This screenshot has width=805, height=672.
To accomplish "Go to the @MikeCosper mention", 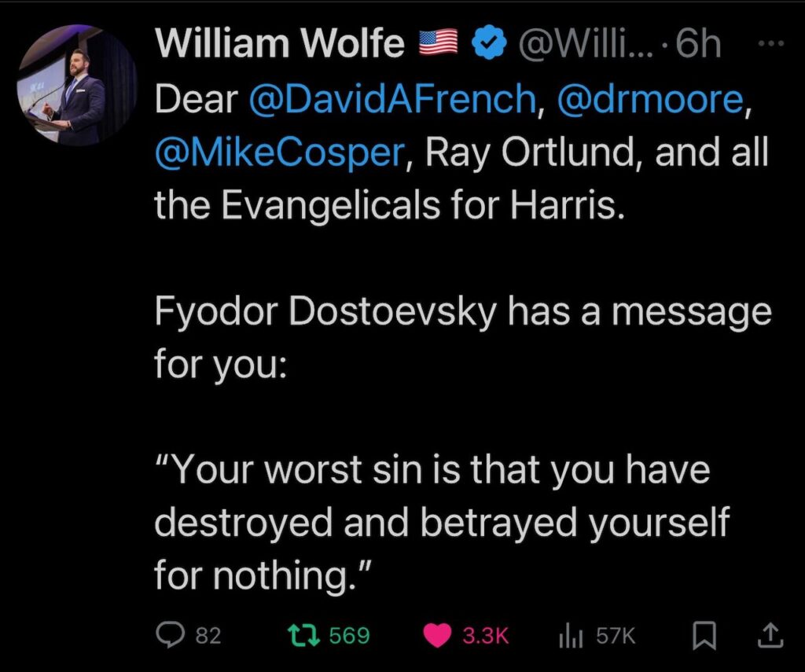I will pos(279,152).
